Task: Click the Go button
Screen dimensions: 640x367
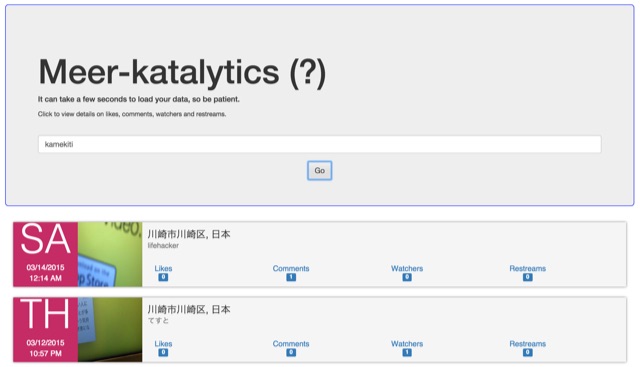Action: point(319,170)
